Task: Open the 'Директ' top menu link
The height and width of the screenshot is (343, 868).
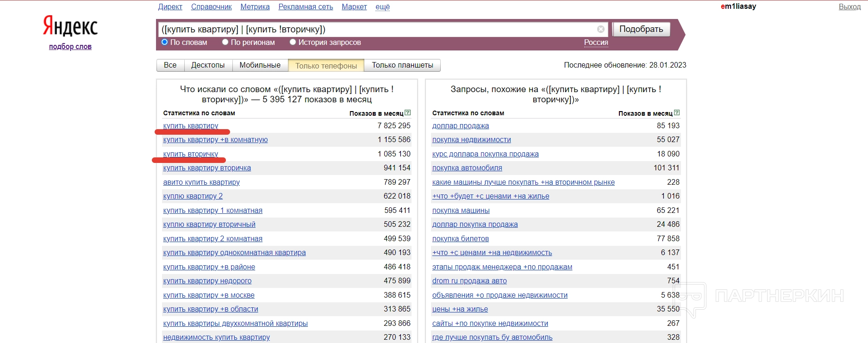Action: tap(170, 6)
